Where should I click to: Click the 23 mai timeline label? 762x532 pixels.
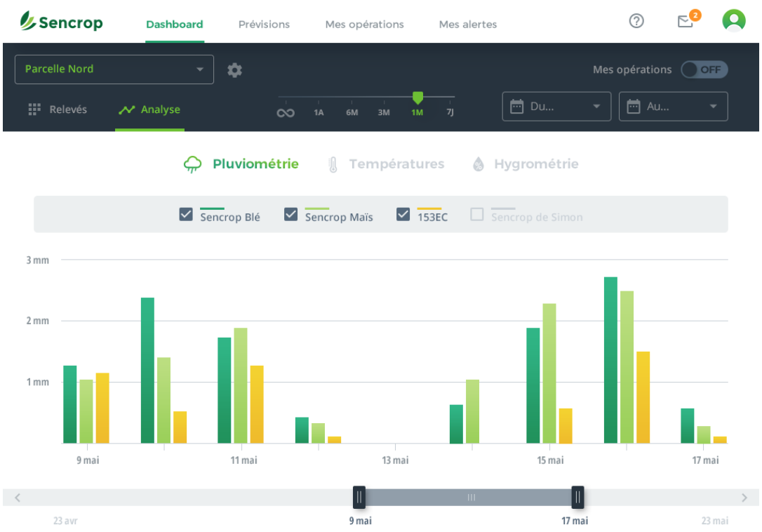[x=715, y=521]
